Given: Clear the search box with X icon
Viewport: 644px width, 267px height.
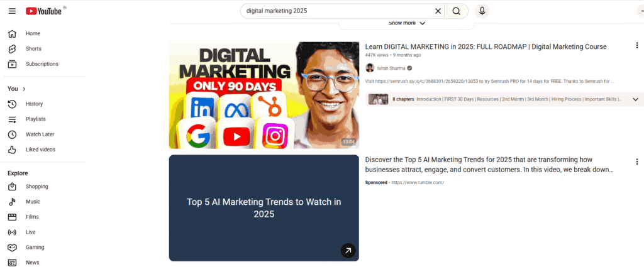Looking at the screenshot, I should [x=438, y=11].
